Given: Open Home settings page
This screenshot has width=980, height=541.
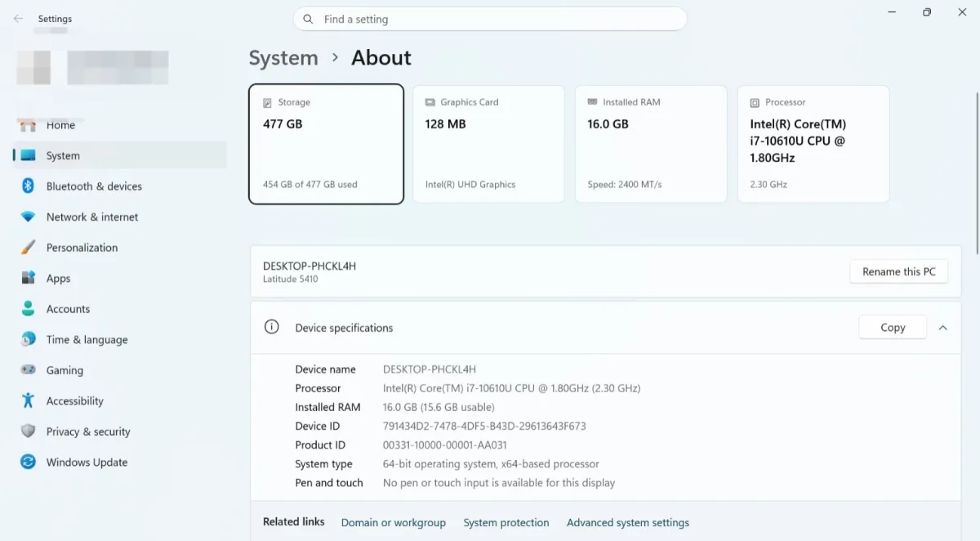Looking at the screenshot, I should point(120,125).
